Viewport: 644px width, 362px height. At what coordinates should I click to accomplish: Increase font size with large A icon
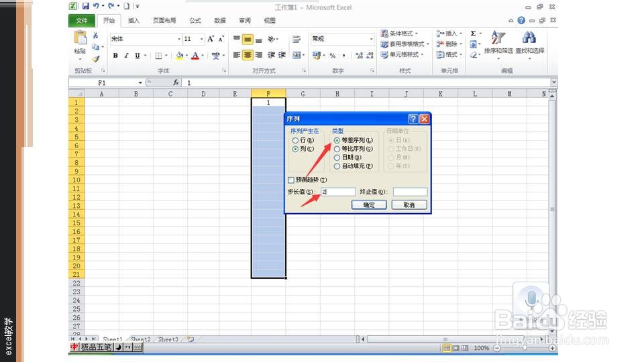[x=211, y=39]
